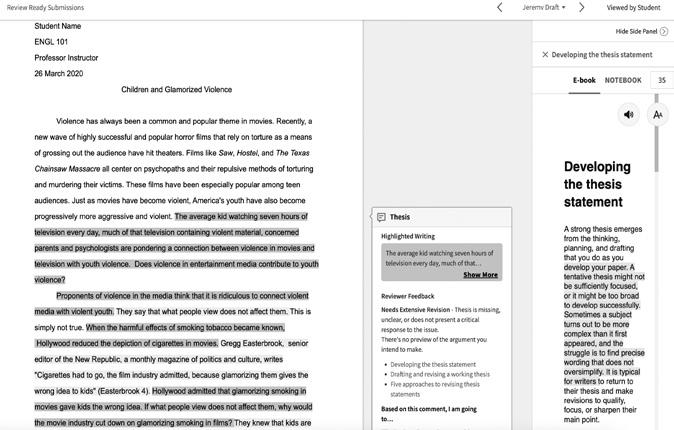This screenshot has height=430, width=674.
Task: Click 'Based on this comment, I am going to...' prompt
Action: click(429, 414)
